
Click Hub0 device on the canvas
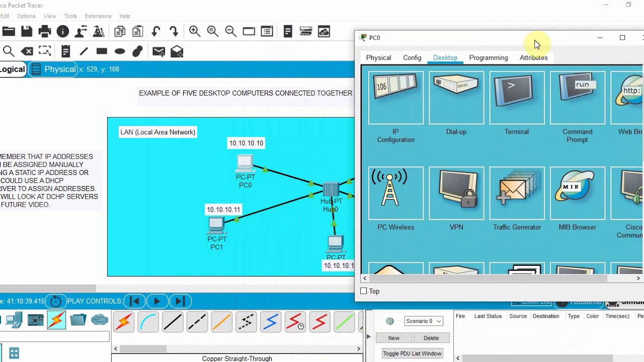[331, 190]
